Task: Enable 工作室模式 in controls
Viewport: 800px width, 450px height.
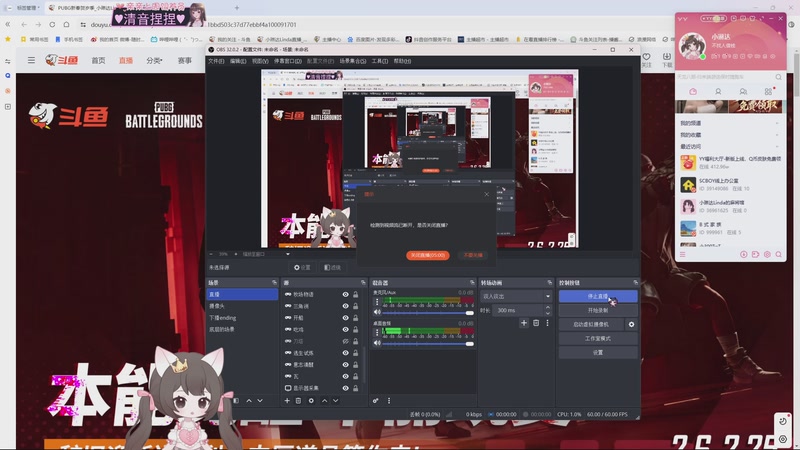Action: (x=598, y=338)
